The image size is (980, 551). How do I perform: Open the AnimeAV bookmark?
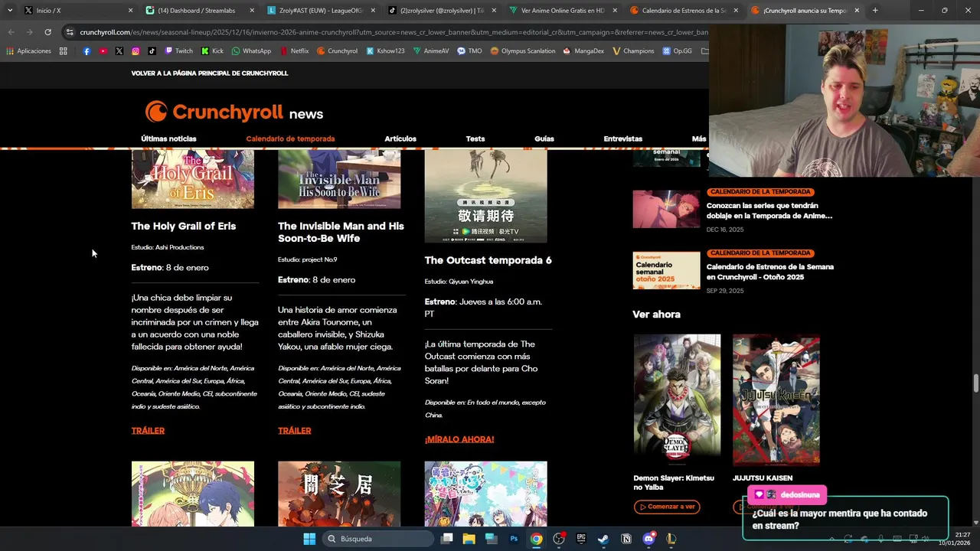pyautogui.click(x=431, y=51)
